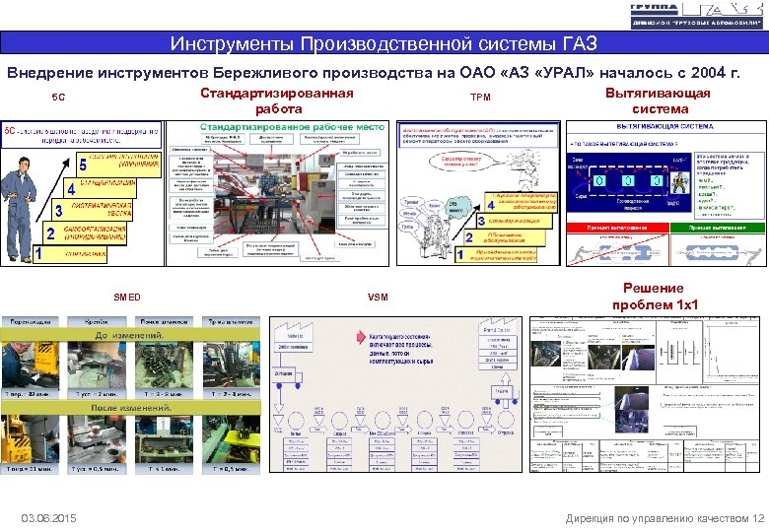Click the pink arrow in VSM map
Viewport: 769px width, 532px height.
(x=361, y=337)
